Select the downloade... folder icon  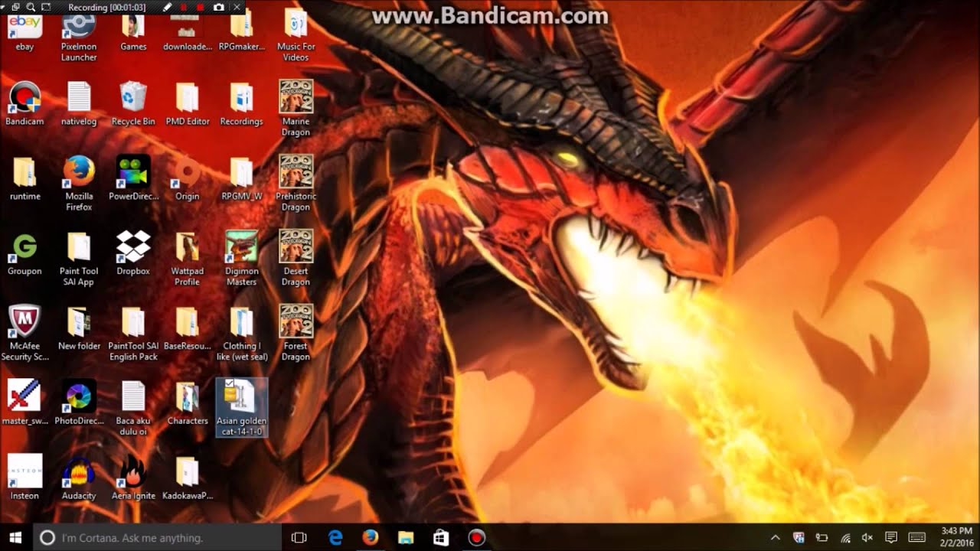pos(187,31)
